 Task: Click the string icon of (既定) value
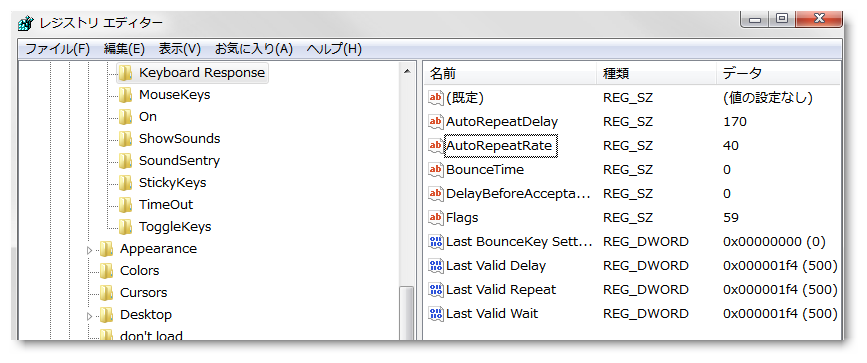point(436,98)
